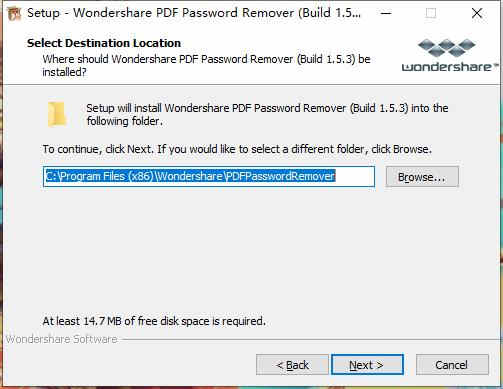Image resolution: width=503 pixels, height=389 pixels.
Task: Click the Wondershare logo
Action: pyautogui.click(x=450, y=55)
